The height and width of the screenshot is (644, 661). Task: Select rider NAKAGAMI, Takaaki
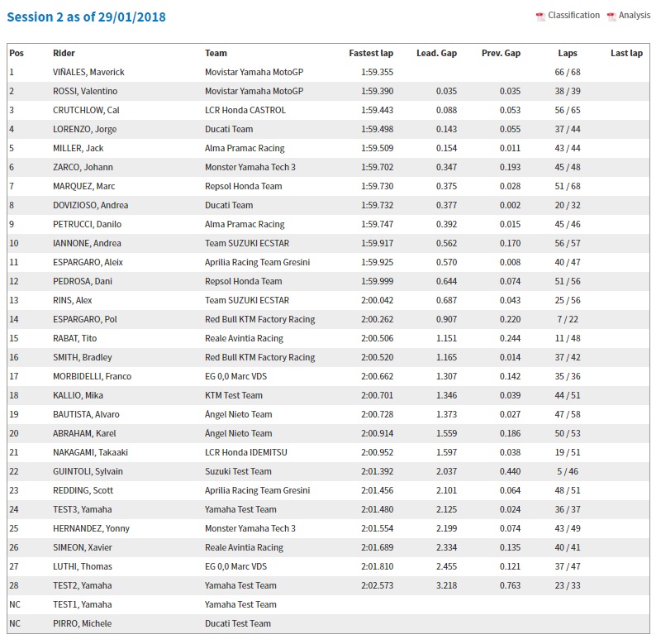point(91,452)
